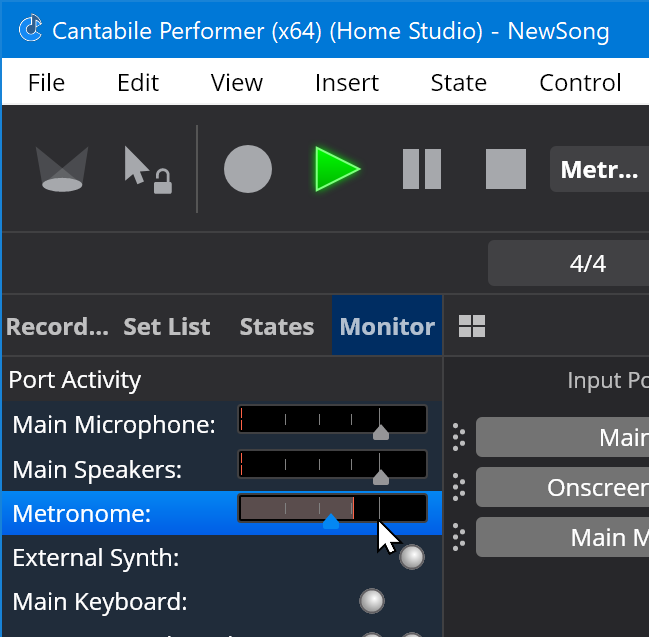Screen dimensions: 649x637
Task: Click the grid layout icon beside Monitor
Action: pyautogui.click(x=472, y=326)
